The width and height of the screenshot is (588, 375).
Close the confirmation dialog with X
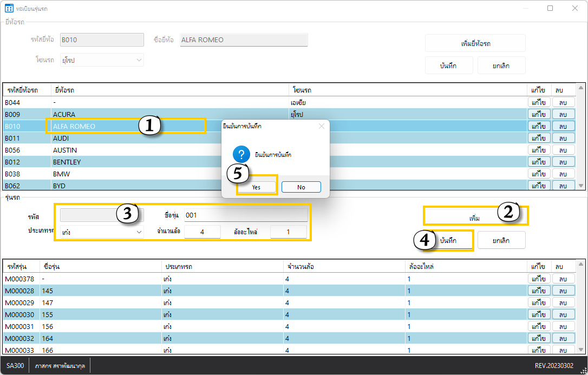321,126
